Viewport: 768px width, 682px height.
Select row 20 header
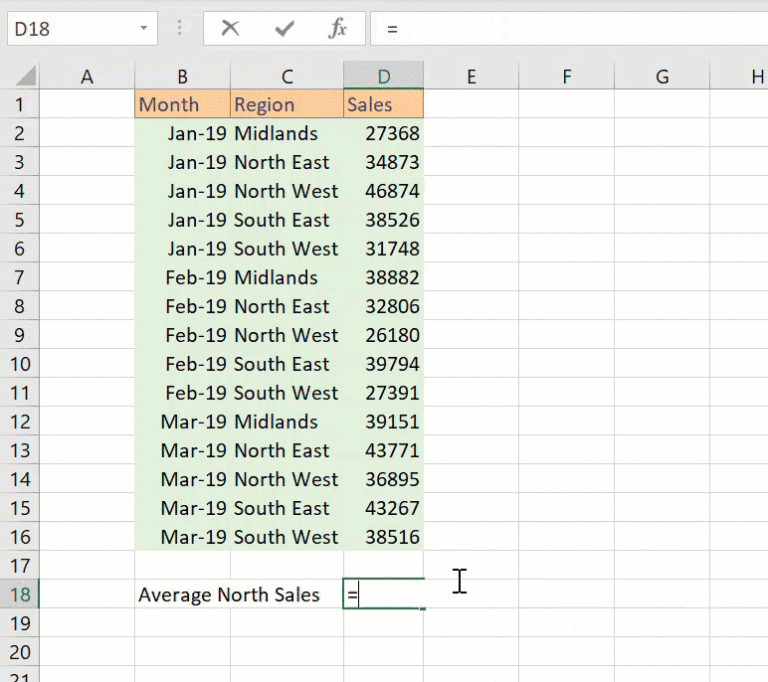(x=20, y=652)
